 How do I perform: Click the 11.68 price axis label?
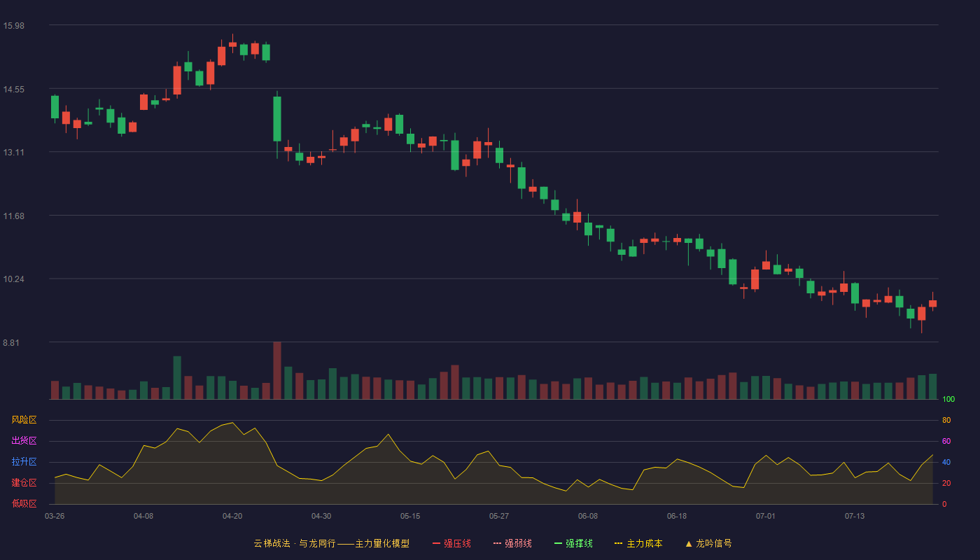(13, 216)
